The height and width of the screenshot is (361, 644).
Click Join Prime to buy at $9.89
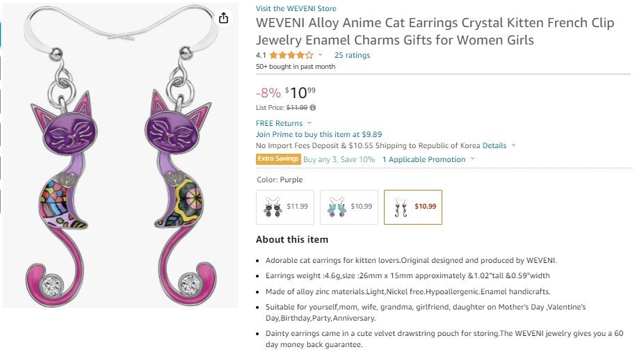(x=319, y=134)
